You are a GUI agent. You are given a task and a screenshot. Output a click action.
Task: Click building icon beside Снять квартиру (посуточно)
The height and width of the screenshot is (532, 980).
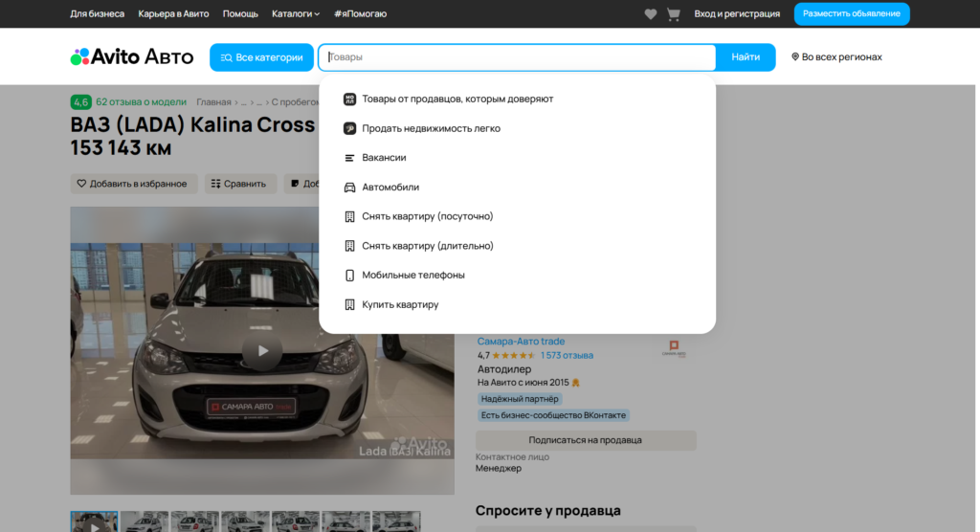pyautogui.click(x=349, y=216)
